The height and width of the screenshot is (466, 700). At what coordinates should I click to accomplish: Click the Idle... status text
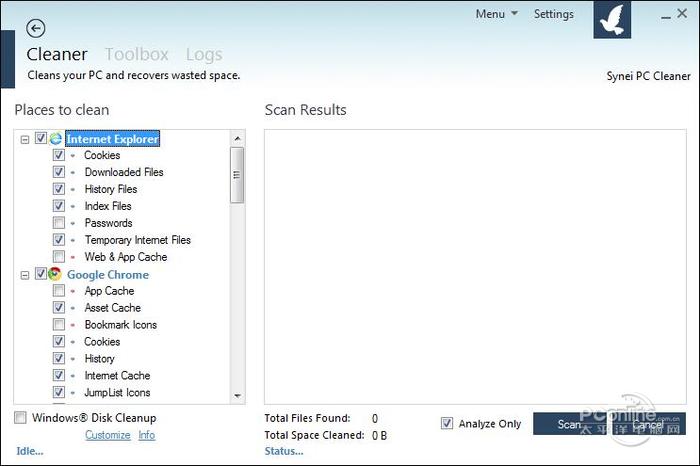tap(30, 451)
